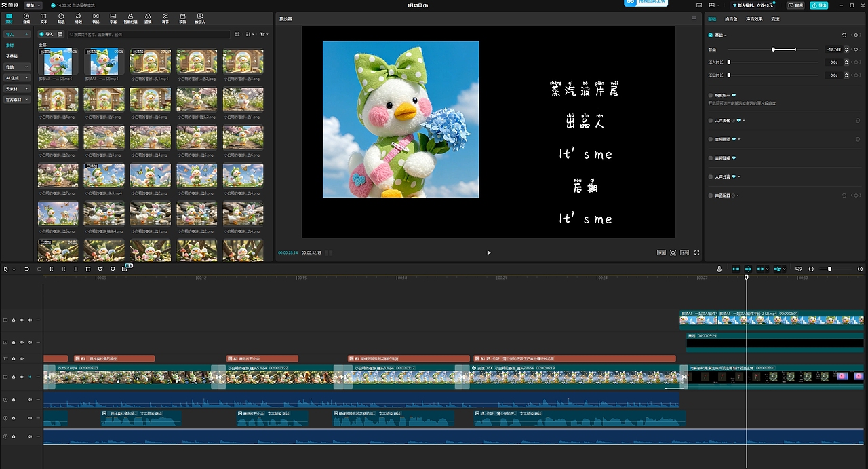
Task: Open the 转场 (transitions) tab
Action: click(96, 18)
